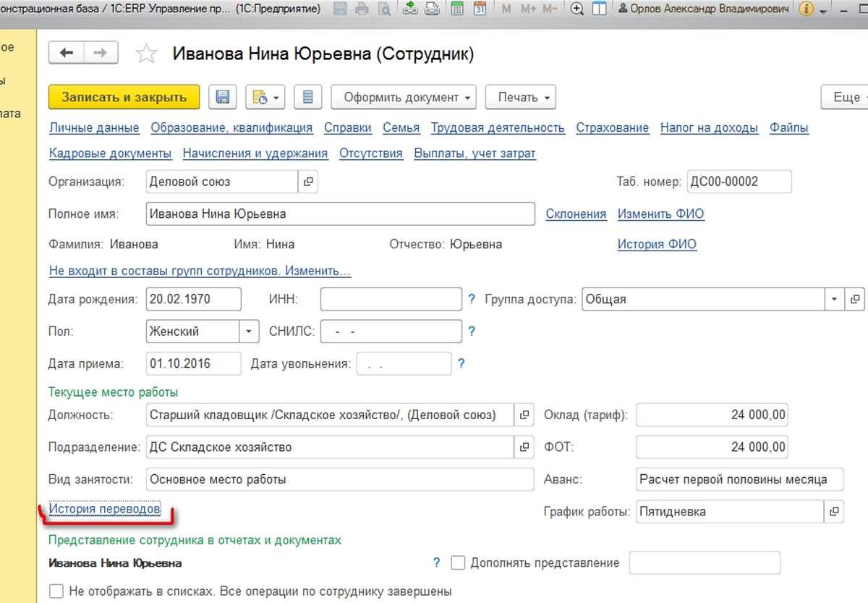Image resolution: width=868 pixels, height=603 pixels.
Task: Expand the Пол dropdown list
Action: [x=249, y=332]
